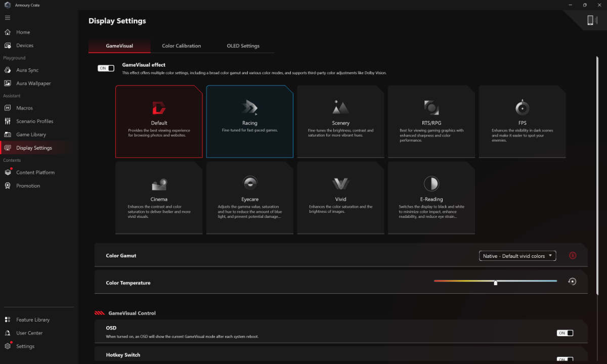
Task: Click the Game Library label in sidebar
Action: 31,134
